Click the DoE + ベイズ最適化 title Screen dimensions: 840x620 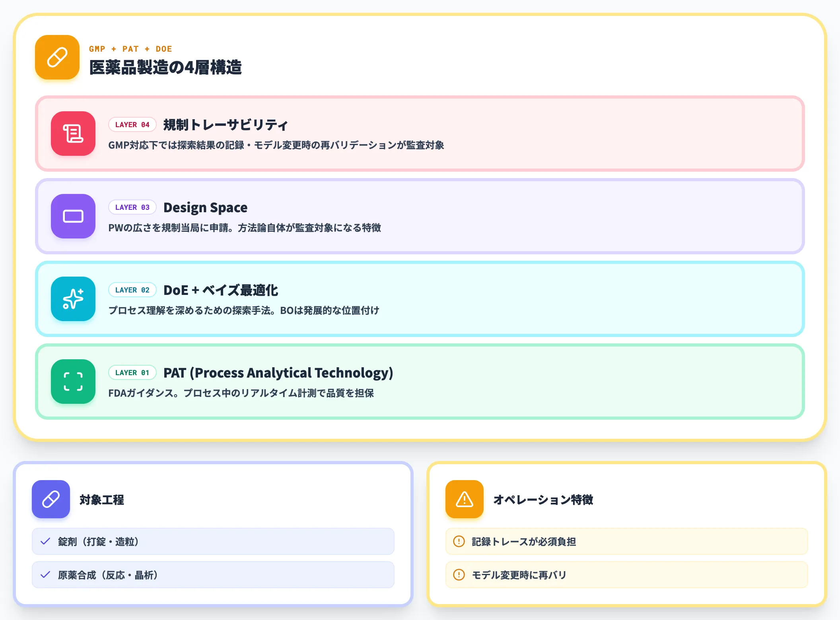tap(221, 290)
